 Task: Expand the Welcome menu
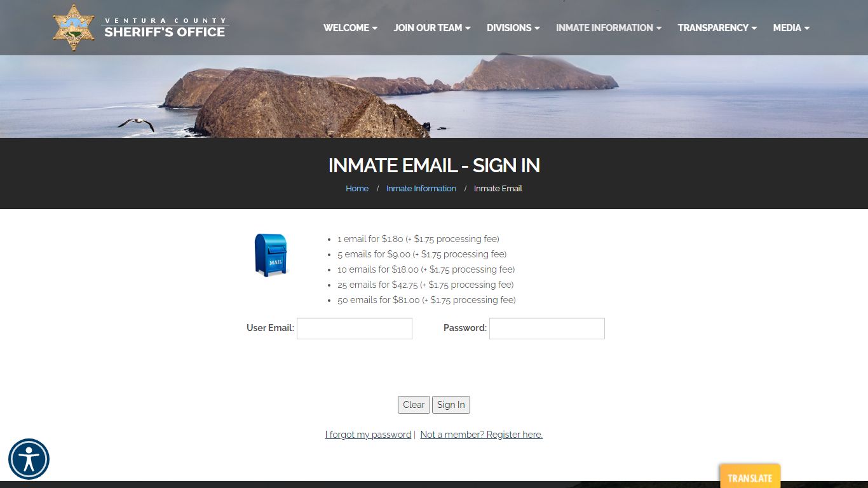[x=350, y=28]
